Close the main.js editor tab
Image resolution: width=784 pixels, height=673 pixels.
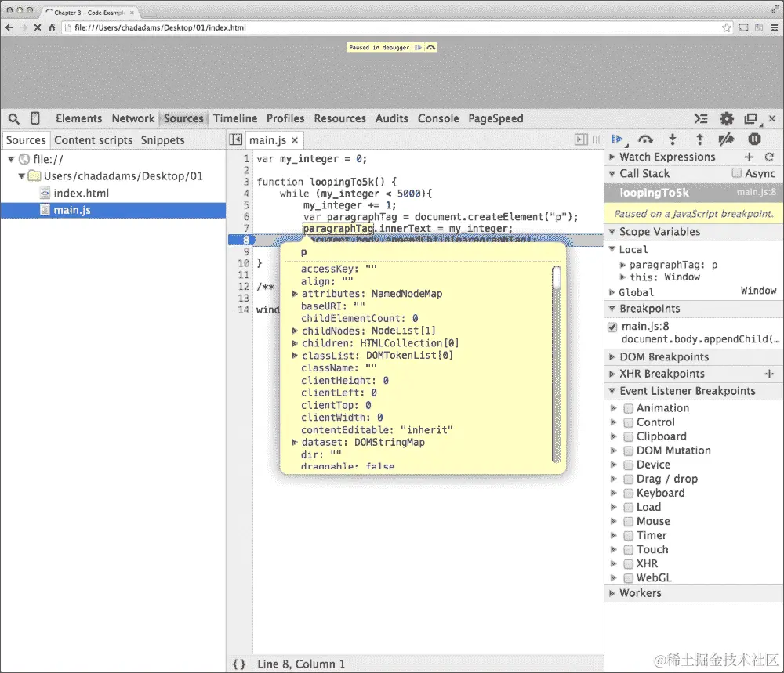[x=295, y=140]
